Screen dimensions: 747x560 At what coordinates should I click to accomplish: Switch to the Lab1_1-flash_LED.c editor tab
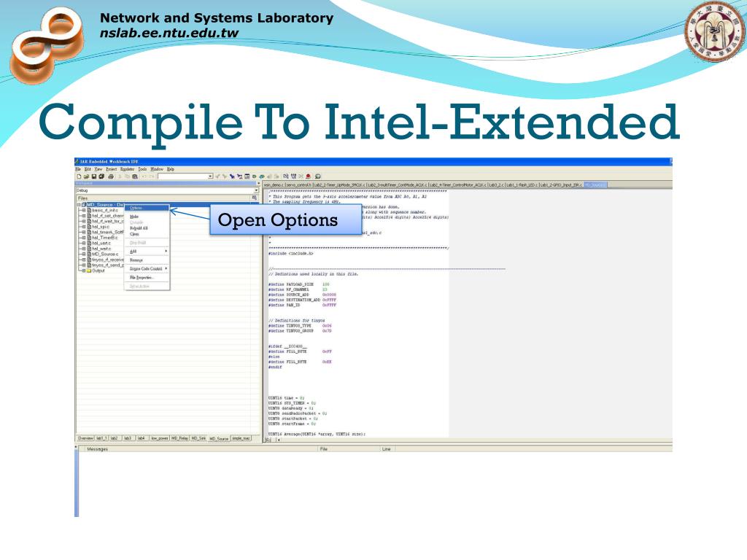coord(522,184)
